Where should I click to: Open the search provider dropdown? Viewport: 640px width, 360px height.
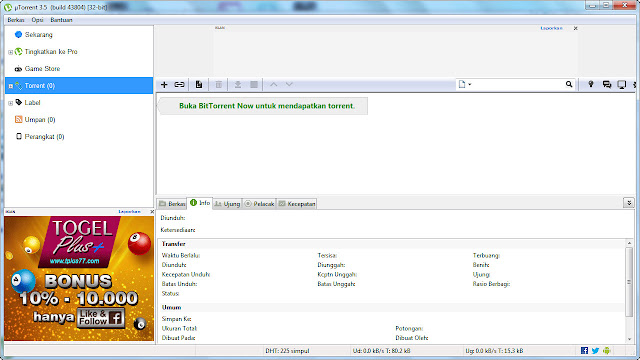pyautogui.click(x=464, y=84)
